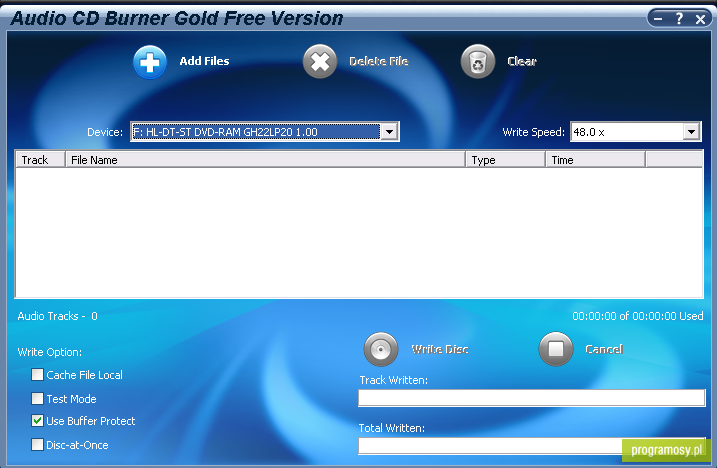Image resolution: width=717 pixels, height=468 pixels.
Task: Click the Delete File cross icon
Action: [x=320, y=61]
